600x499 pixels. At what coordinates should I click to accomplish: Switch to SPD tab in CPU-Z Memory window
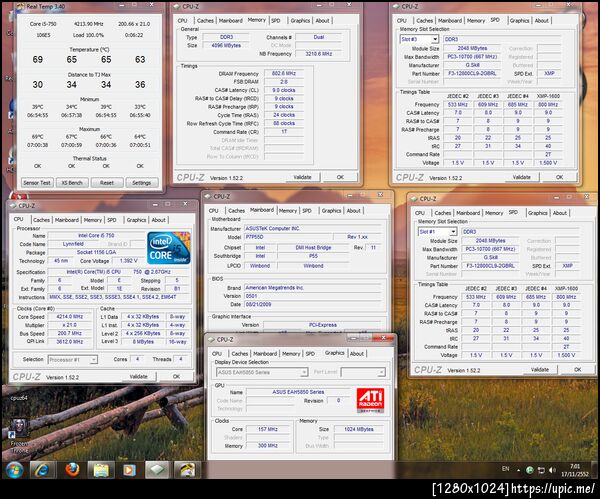pyautogui.click(x=276, y=21)
